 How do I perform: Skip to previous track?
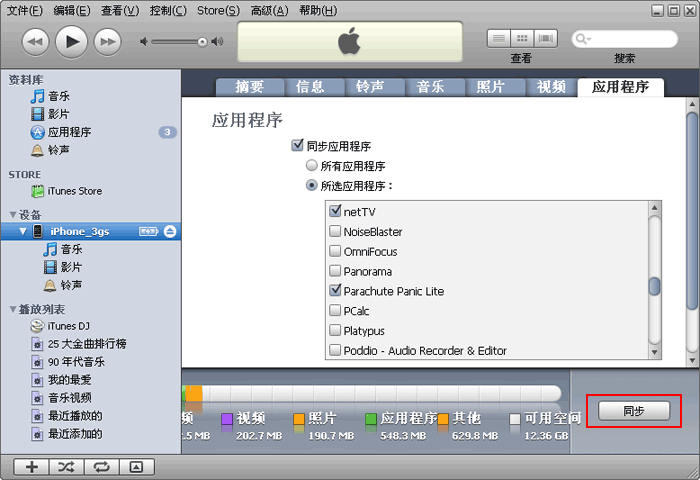click(34, 41)
